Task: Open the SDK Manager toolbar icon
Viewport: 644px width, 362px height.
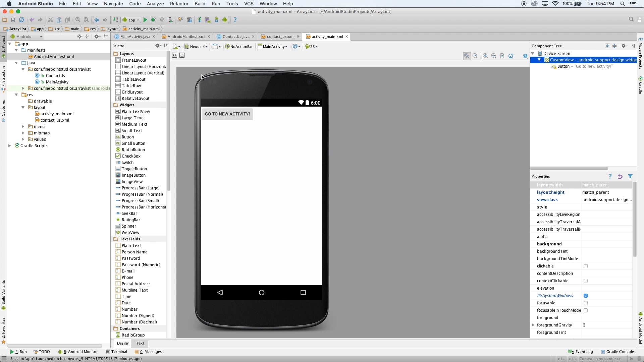Action: [217, 20]
